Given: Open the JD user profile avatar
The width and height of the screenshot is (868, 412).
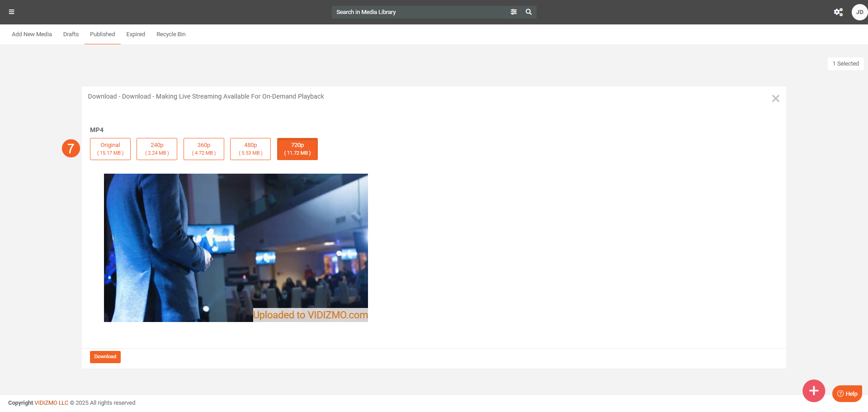Looking at the screenshot, I should (859, 12).
